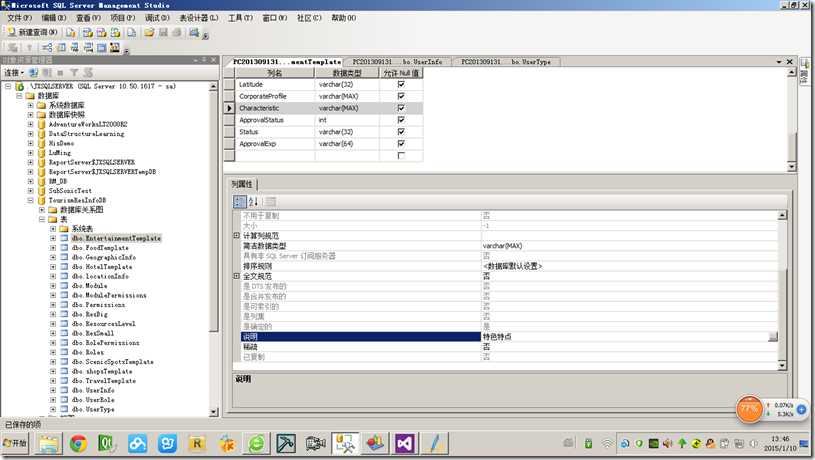The height and width of the screenshot is (460, 815).
Task: Click the Windows Start button
Action: point(15,443)
